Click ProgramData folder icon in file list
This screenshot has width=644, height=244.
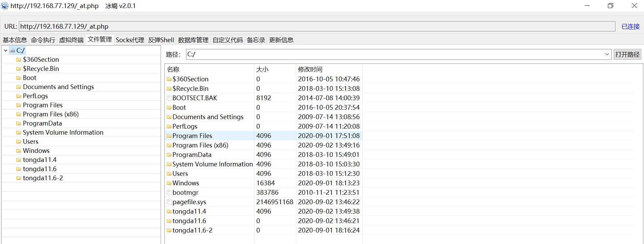[x=169, y=155]
